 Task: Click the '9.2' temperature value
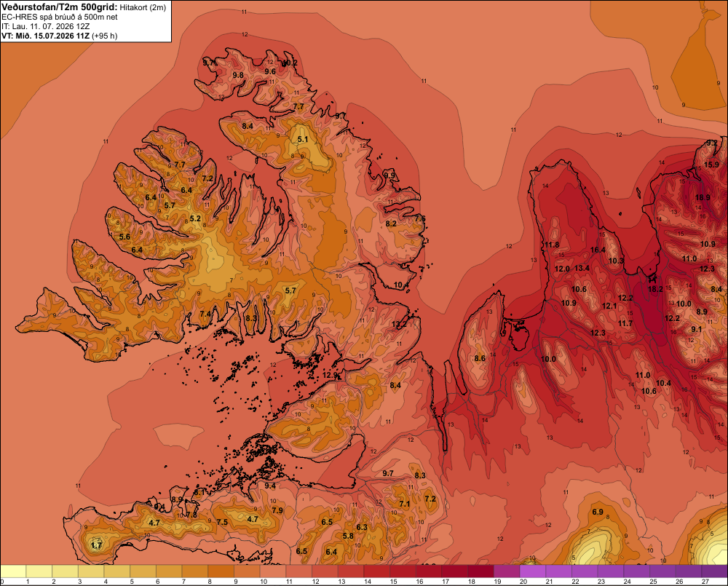tap(711, 143)
